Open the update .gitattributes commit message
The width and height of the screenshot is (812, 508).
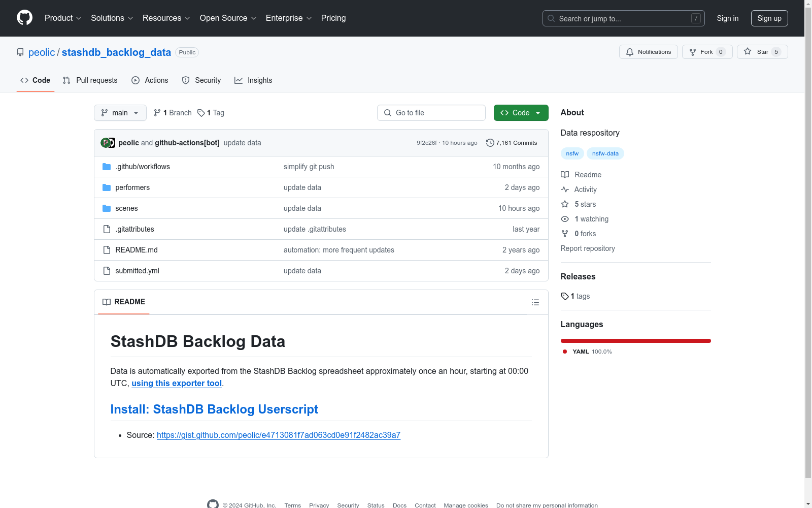click(315, 229)
